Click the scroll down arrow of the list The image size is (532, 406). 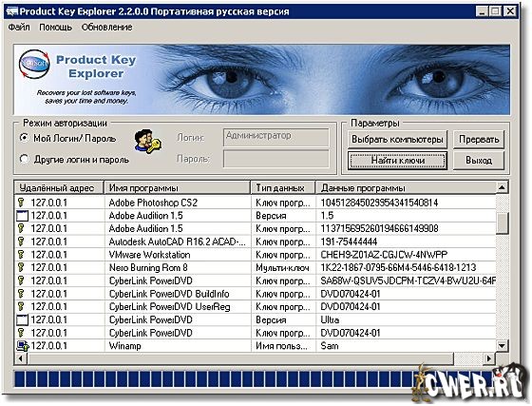(x=502, y=346)
